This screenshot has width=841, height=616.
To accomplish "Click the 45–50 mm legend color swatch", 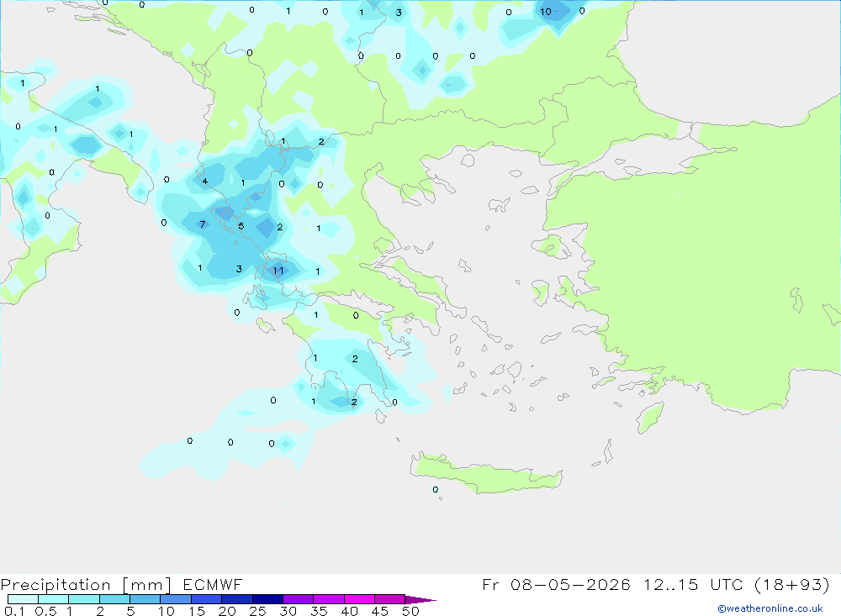I will (389, 599).
